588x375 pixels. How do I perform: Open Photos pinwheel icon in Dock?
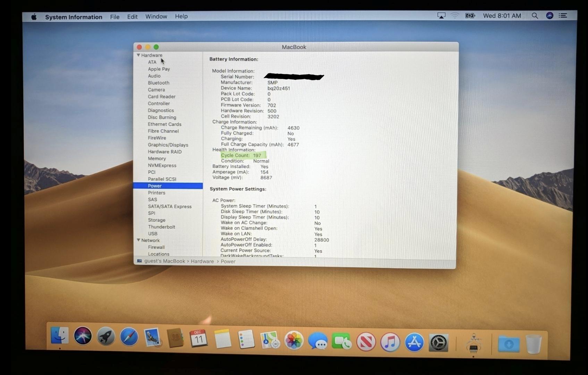[294, 340]
